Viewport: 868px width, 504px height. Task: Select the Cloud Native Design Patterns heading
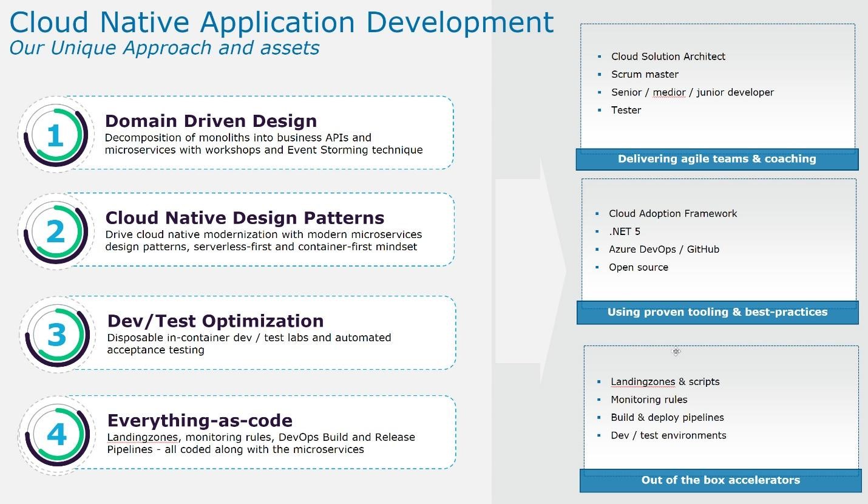tap(245, 218)
